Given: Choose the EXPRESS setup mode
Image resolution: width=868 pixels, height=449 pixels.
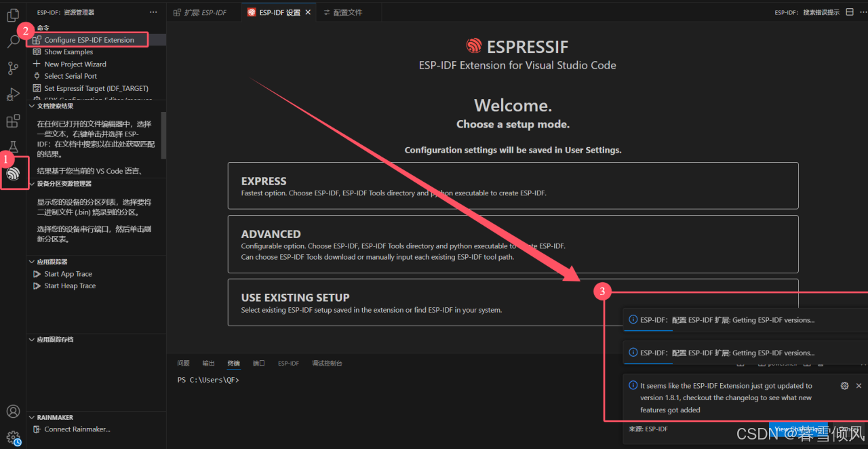Looking at the screenshot, I should (x=513, y=186).
